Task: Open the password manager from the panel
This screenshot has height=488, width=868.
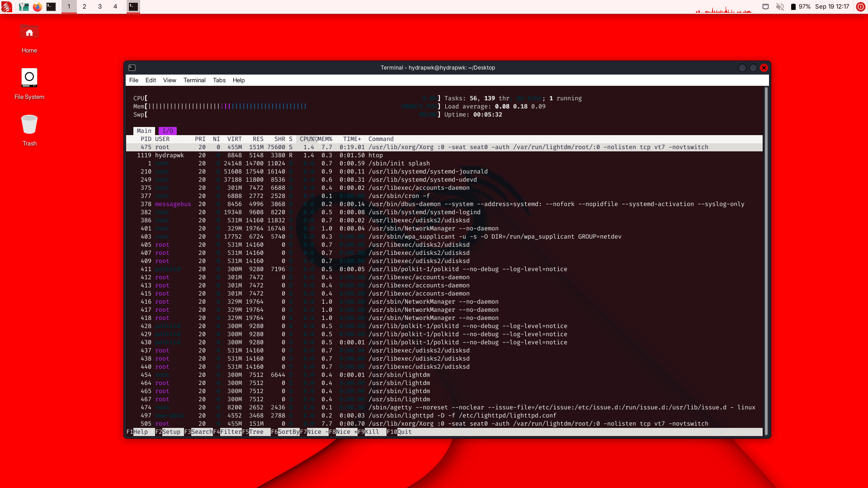Action: point(24,7)
